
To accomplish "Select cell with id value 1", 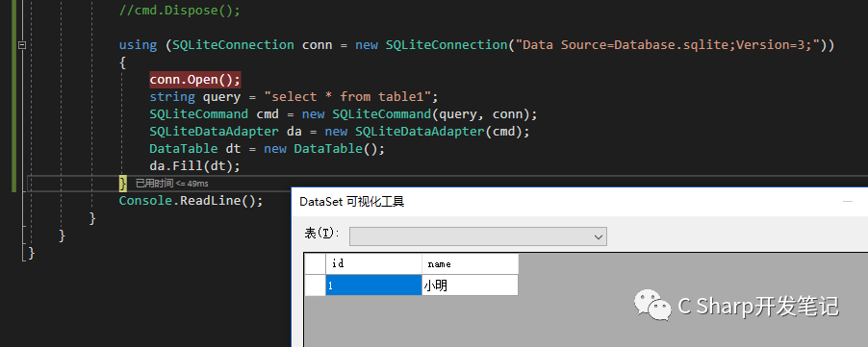I will click(x=373, y=285).
